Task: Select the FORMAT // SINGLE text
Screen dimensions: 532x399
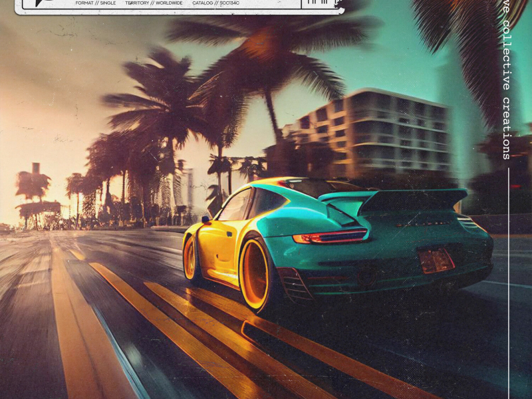Action: 96,3
